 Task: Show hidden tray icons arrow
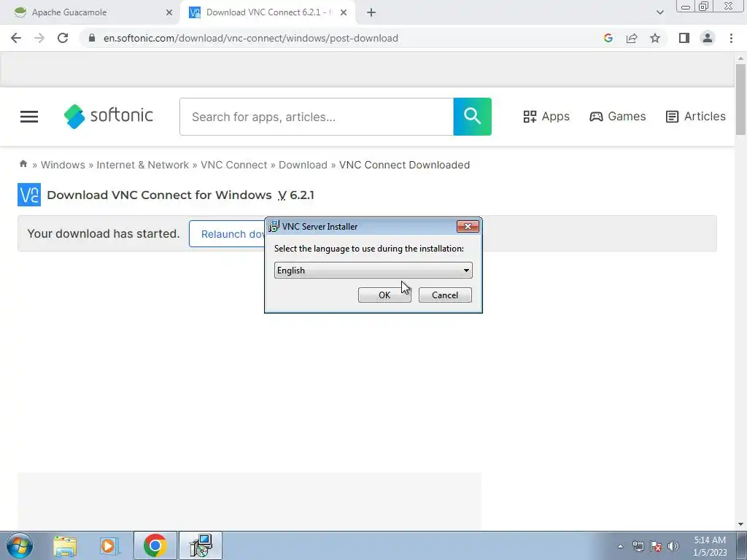(620, 546)
